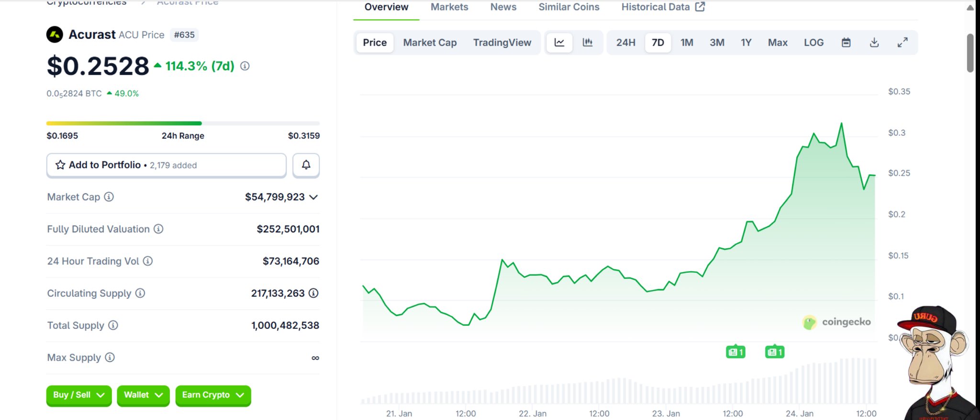Open the Similar Coins tab

coord(568,7)
